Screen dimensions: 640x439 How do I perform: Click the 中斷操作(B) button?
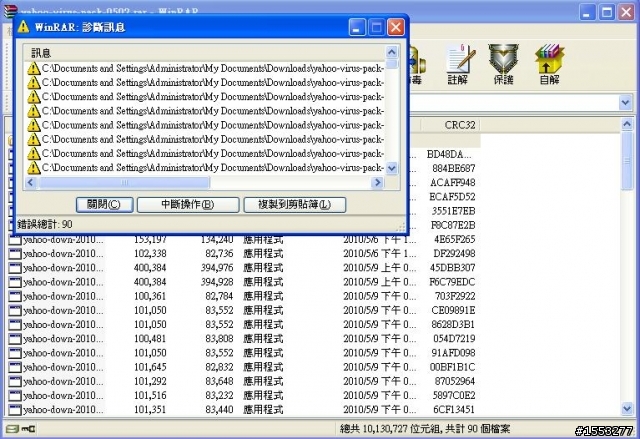pyautogui.click(x=188, y=204)
